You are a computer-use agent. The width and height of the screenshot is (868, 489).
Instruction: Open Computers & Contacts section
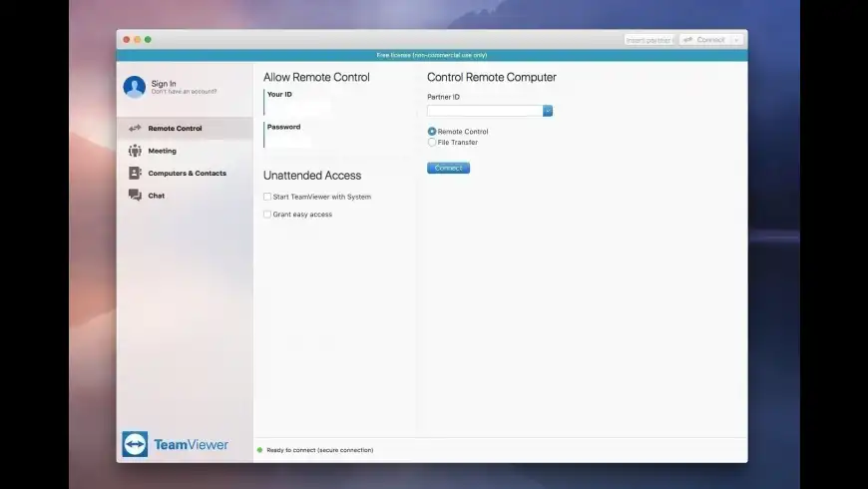click(x=185, y=173)
